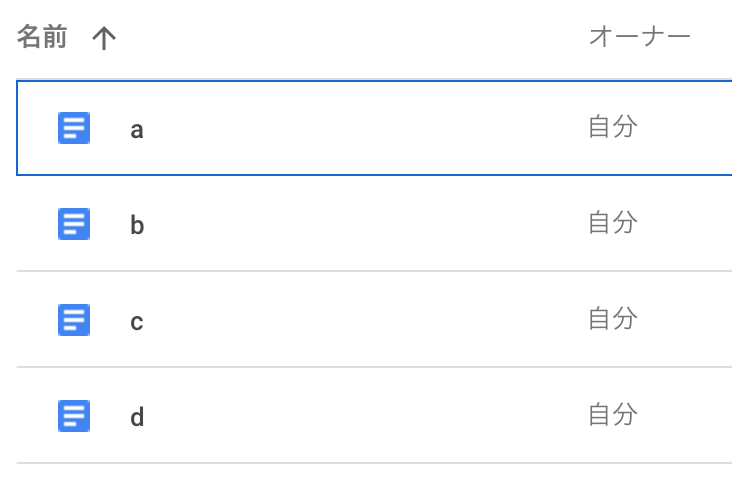Select the file named a
This screenshot has width=732, height=486.
[137, 130]
